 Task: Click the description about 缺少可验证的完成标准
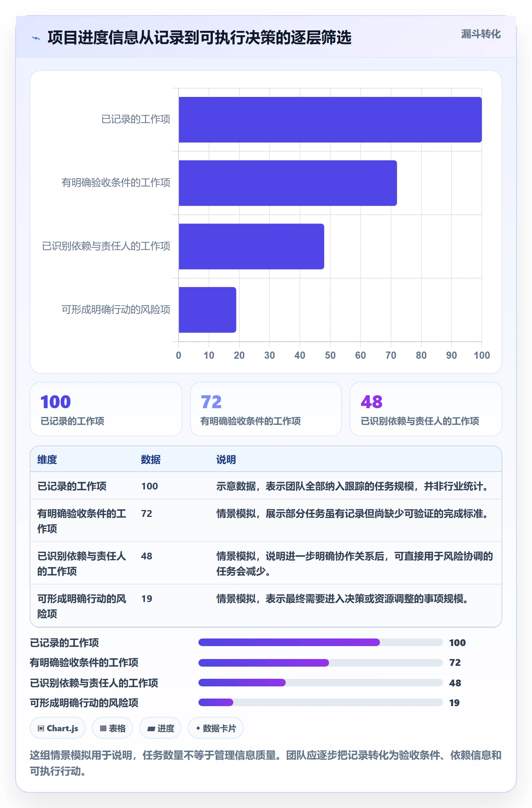click(x=354, y=513)
